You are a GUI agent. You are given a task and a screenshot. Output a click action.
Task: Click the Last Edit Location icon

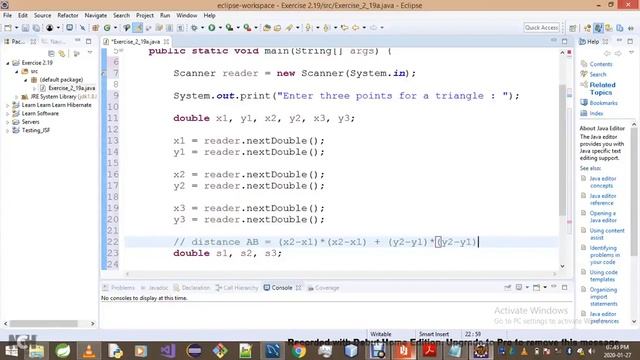pos(344,28)
